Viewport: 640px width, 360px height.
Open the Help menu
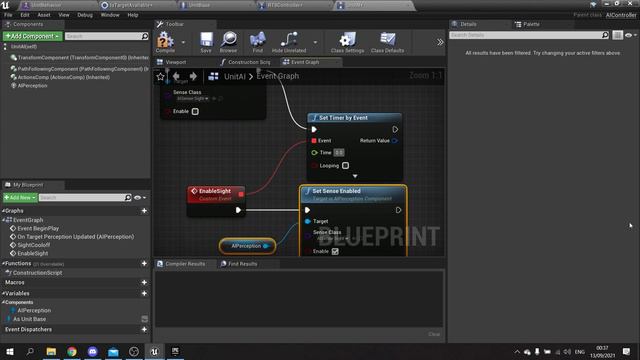133,15
